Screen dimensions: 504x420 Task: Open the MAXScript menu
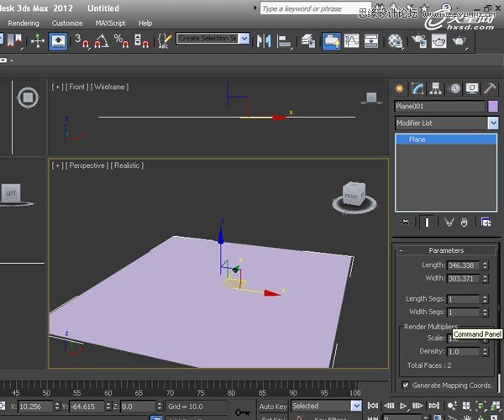click(x=109, y=23)
